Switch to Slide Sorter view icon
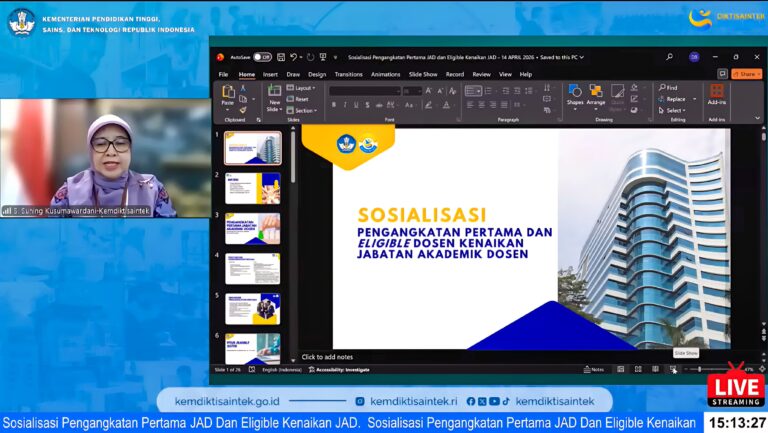768x433 pixels. [x=638, y=369]
